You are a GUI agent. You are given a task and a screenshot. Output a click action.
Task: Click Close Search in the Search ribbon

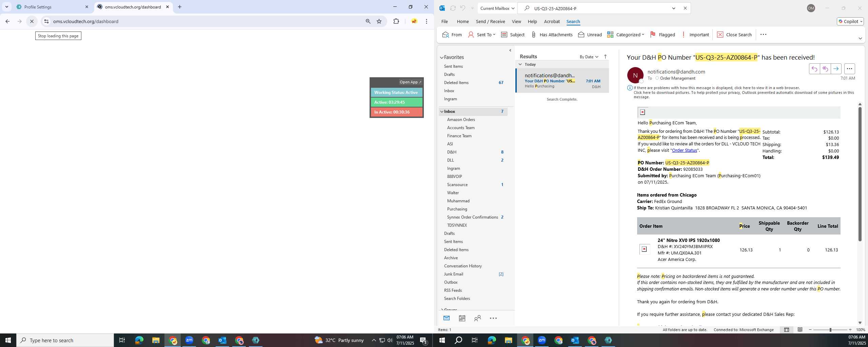[x=734, y=35]
